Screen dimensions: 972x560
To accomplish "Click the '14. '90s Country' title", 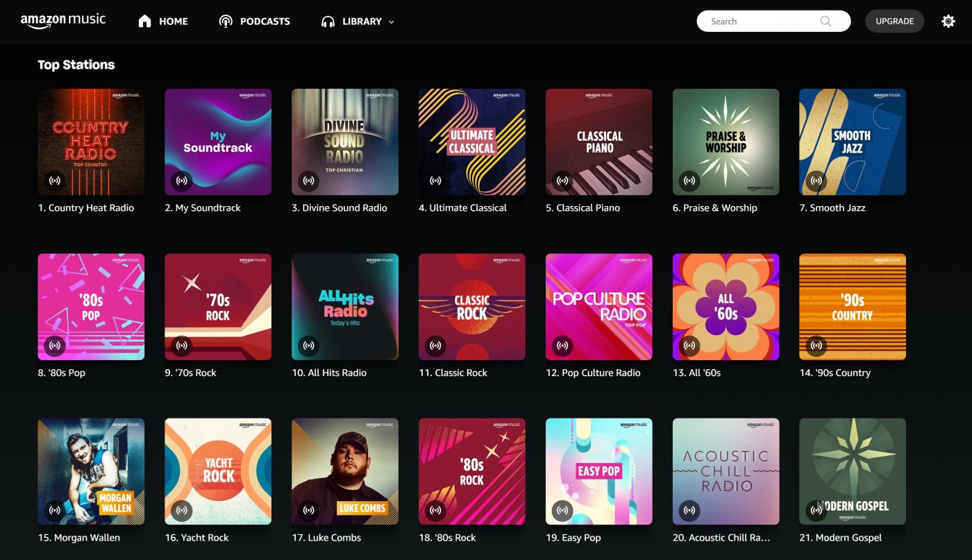I will coord(835,373).
